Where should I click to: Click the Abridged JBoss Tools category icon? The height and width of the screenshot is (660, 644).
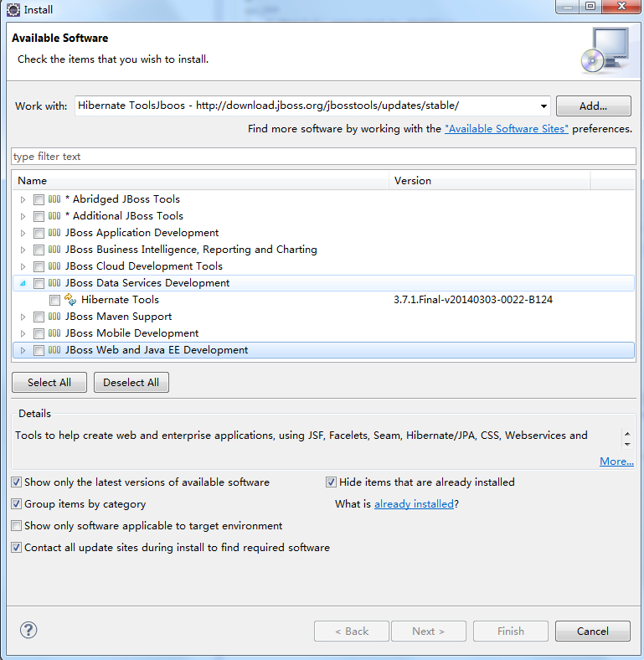[x=54, y=199]
